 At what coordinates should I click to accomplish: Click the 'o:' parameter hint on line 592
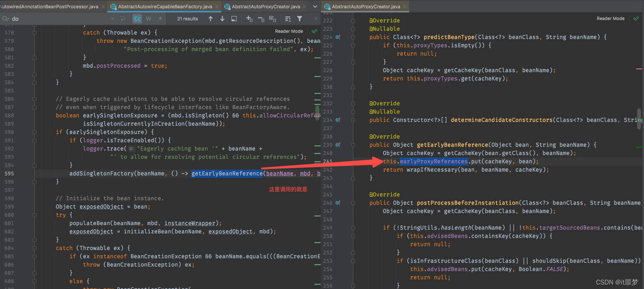(131, 149)
